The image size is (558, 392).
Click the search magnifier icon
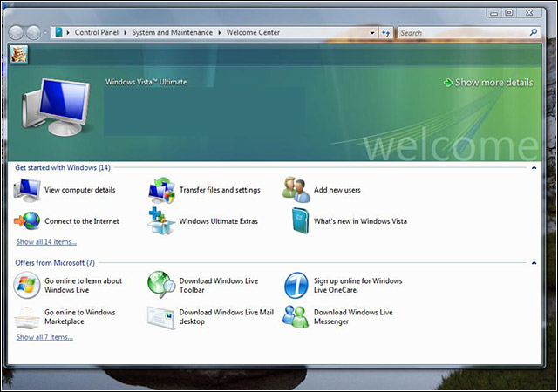(x=533, y=32)
